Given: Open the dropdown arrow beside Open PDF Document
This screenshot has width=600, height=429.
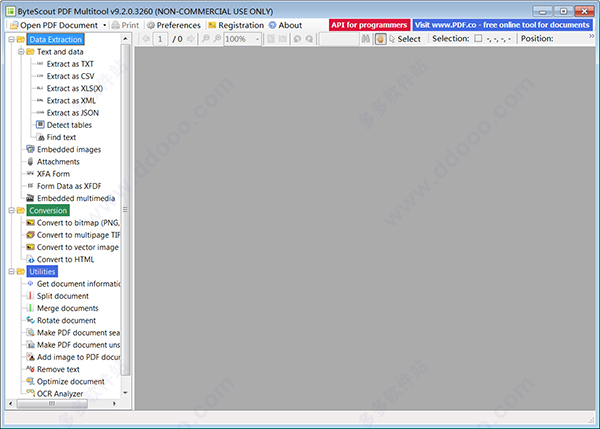Looking at the screenshot, I should (104, 25).
